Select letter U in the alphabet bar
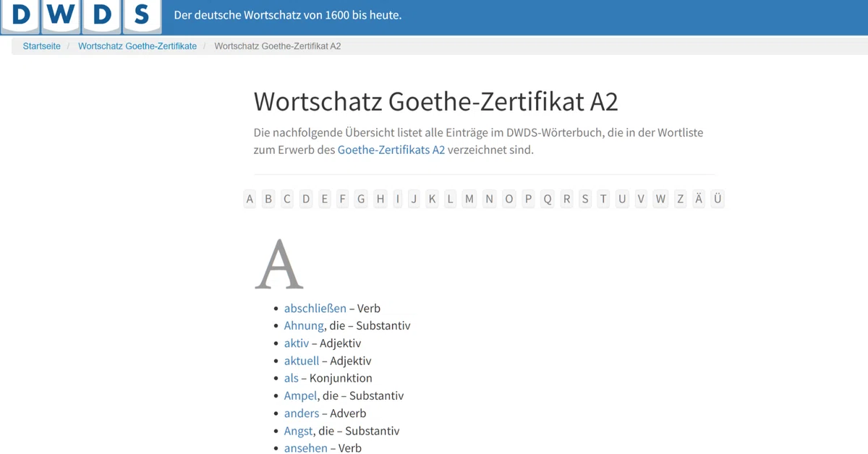The height and width of the screenshot is (454, 868). (x=622, y=199)
